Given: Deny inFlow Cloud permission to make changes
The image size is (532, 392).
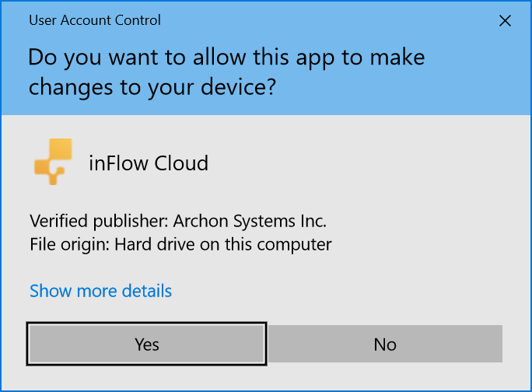Looking at the screenshot, I should (x=385, y=344).
